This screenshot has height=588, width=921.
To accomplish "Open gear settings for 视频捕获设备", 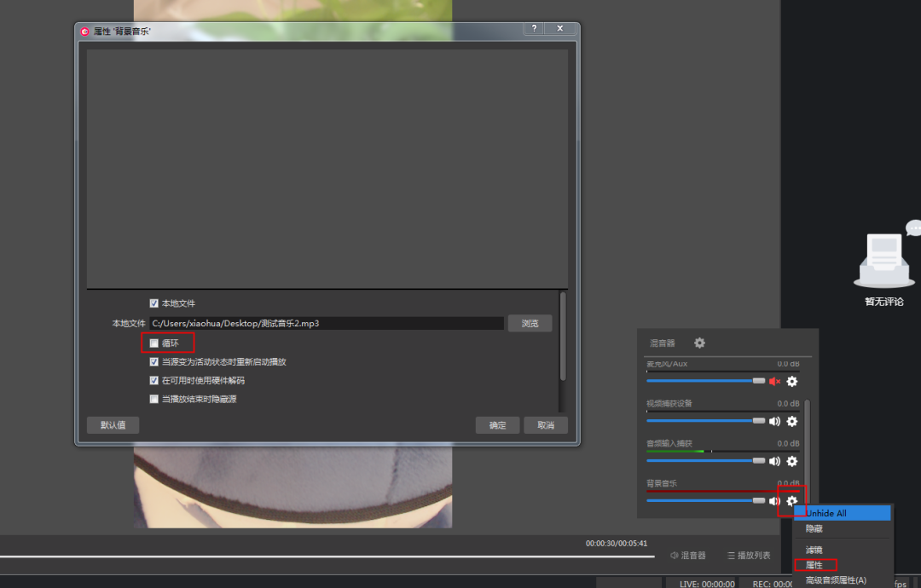I will [791, 421].
